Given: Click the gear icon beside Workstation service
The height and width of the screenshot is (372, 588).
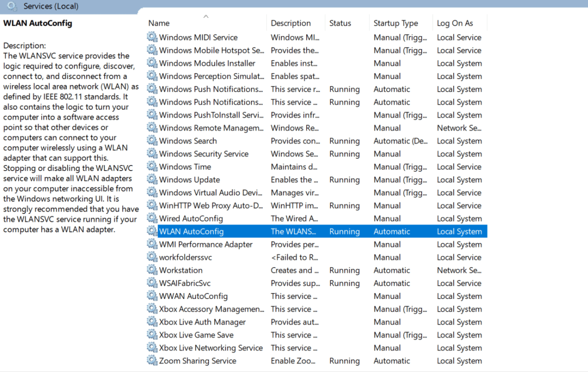Looking at the screenshot, I should [152, 270].
